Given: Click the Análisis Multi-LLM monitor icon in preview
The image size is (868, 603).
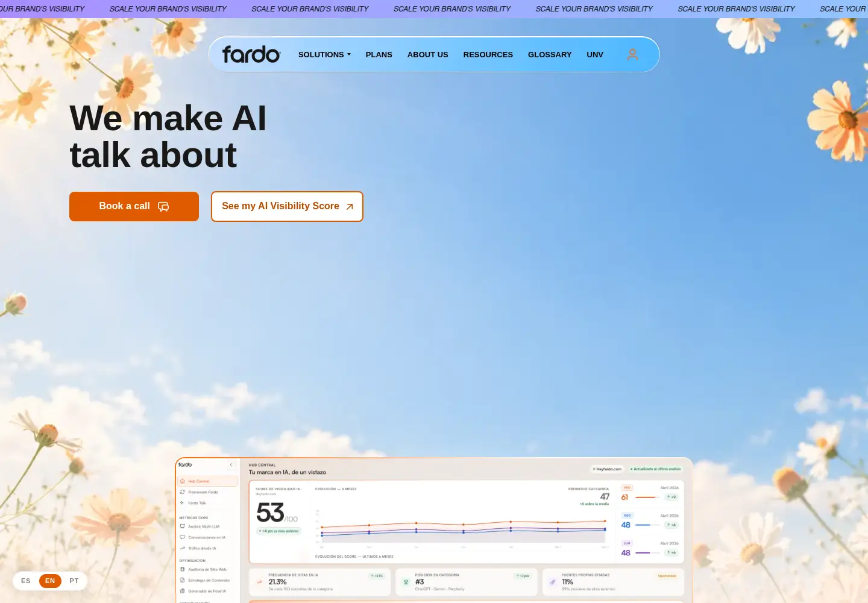Looking at the screenshot, I should click(183, 526).
